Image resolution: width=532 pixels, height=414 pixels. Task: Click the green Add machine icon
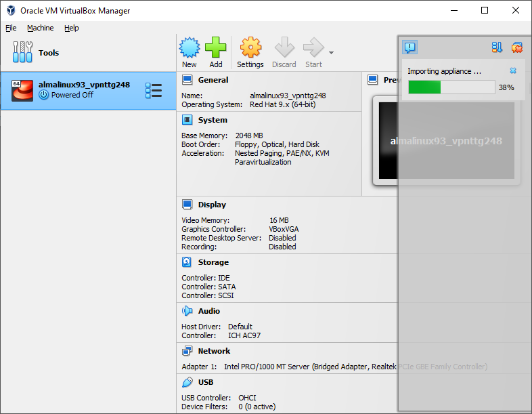pyautogui.click(x=216, y=47)
